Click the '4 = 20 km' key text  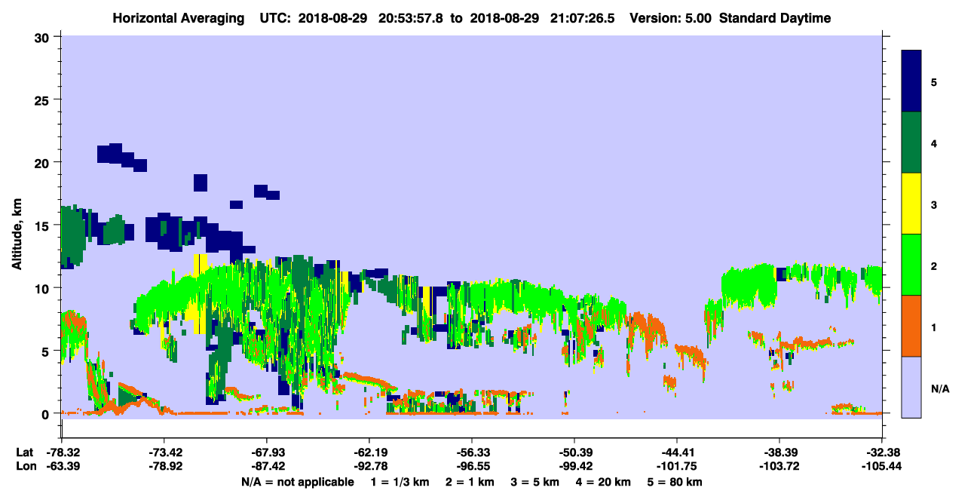click(x=603, y=482)
